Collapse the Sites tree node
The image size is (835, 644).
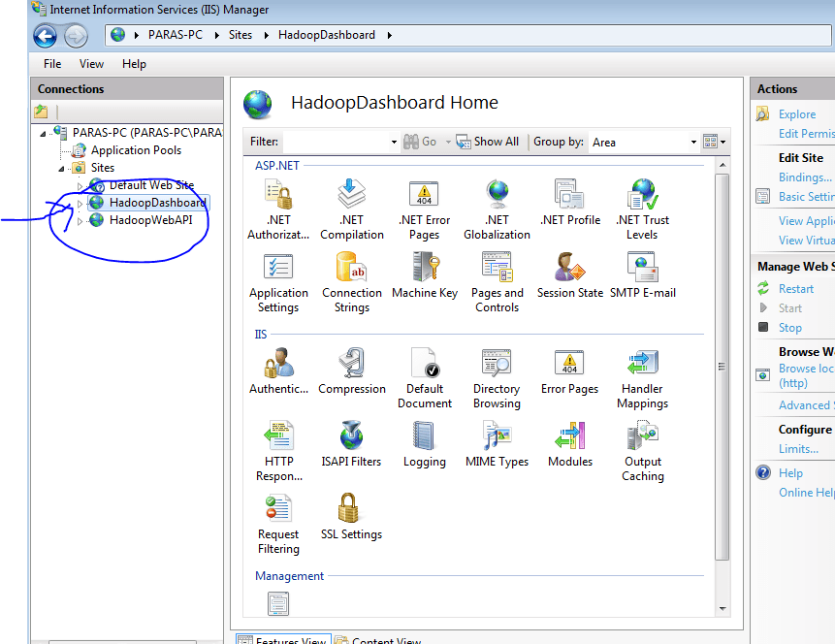click(62, 169)
